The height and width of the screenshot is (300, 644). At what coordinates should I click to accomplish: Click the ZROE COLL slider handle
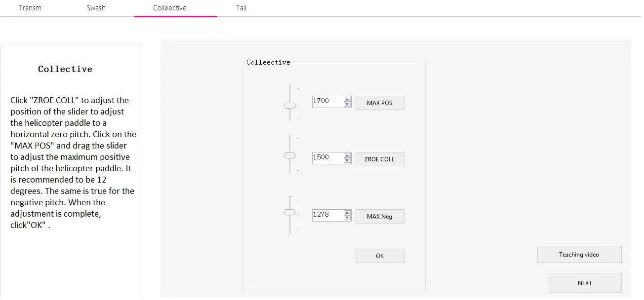tap(290, 155)
